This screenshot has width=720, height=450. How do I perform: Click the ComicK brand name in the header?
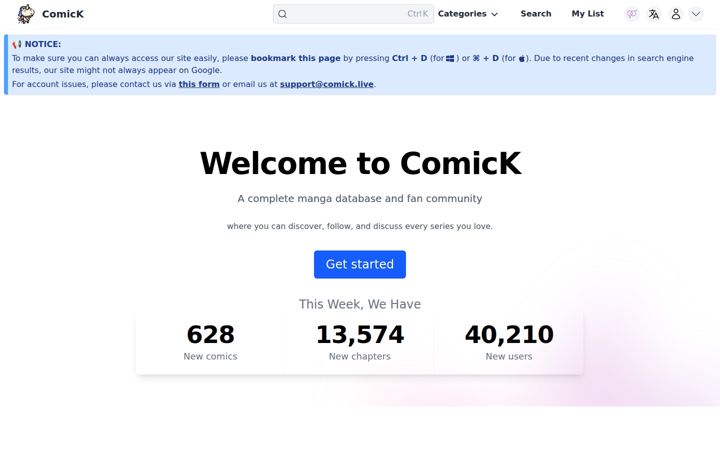pyautogui.click(x=63, y=14)
